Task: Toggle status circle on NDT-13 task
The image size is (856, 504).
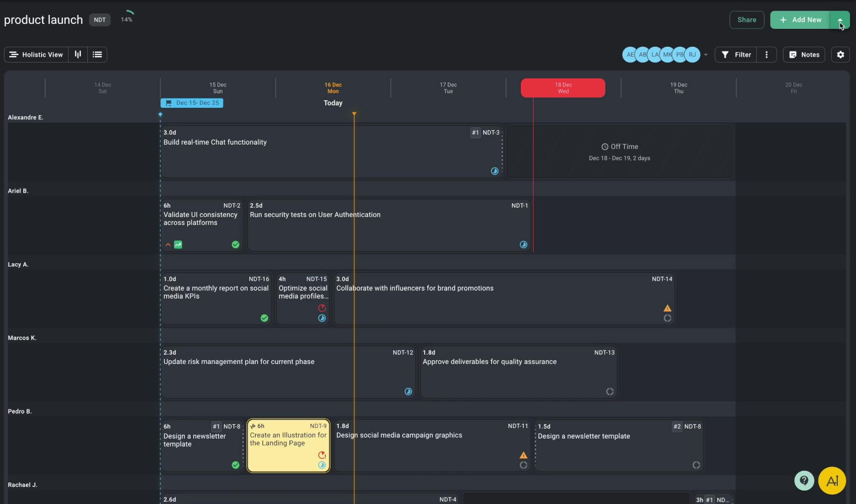Action: [x=610, y=392]
